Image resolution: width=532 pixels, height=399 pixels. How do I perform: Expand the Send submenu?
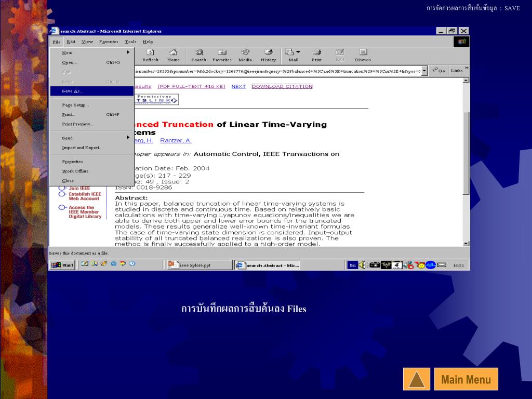[x=92, y=138]
